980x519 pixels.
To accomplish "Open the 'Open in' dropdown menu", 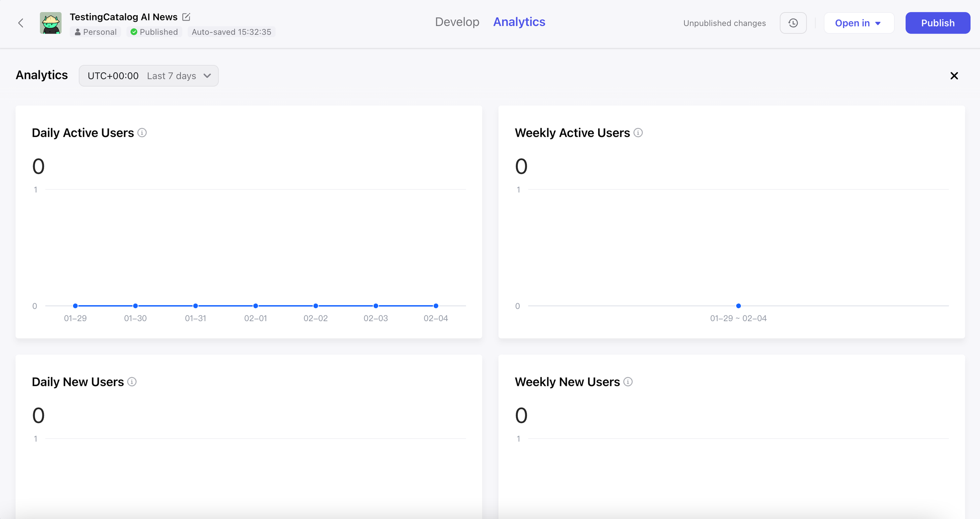I will point(858,23).
